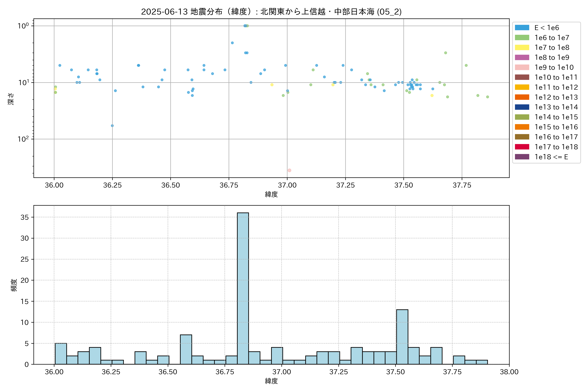Click the tallest histogram bar near 36.8
The width and height of the screenshot is (588, 392).
[x=243, y=287]
